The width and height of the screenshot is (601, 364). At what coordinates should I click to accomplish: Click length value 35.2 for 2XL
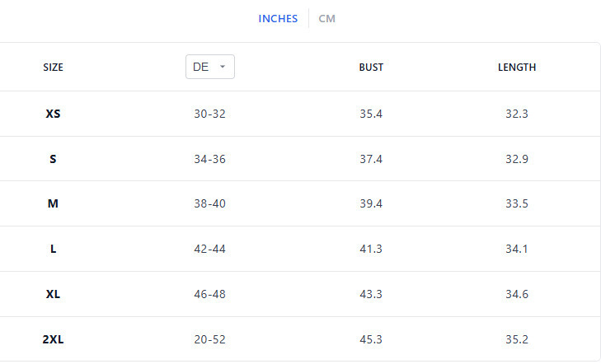[517, 339]
